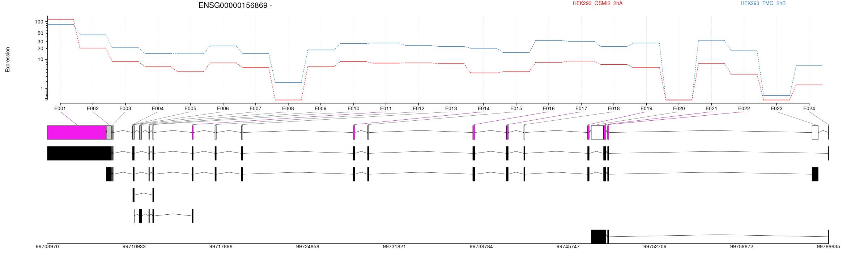Select the large magenta E001 exon block
This screenshot has height=253, width=868.
coord(77,132)
